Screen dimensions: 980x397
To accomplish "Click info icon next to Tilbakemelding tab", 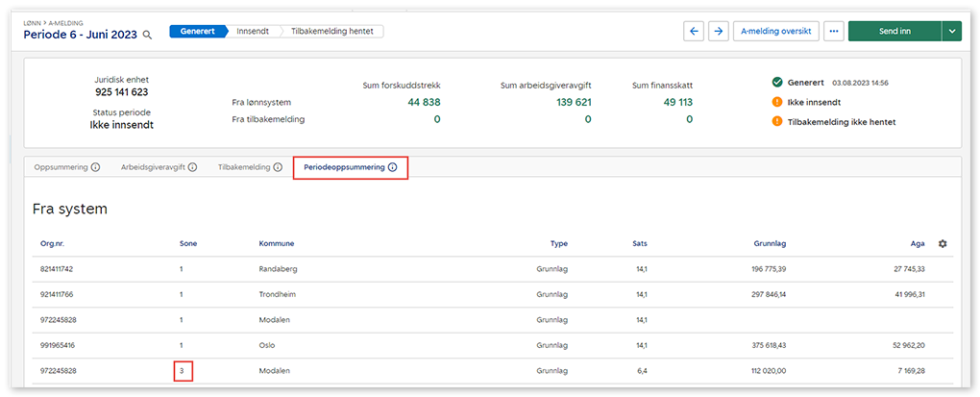I will coord(278,167).
